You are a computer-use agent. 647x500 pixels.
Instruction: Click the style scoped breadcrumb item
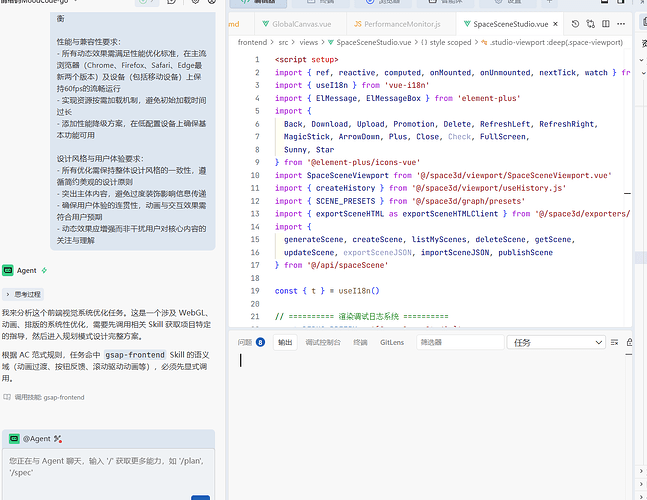pos(446,42)
